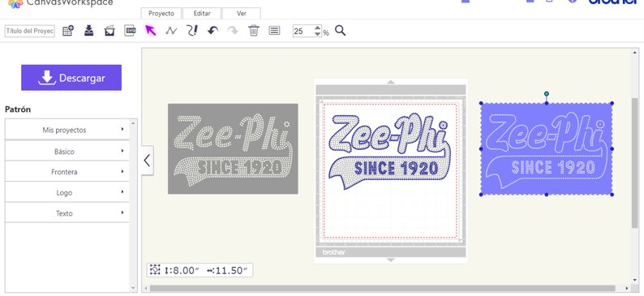Open the Proyecto tab
This screenshot has width=644, height=296.
pyautogui.click(x=161, y=13)
